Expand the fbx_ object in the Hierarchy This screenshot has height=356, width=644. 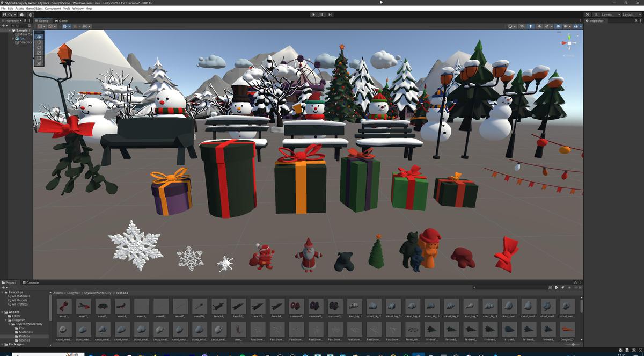[x=13, y=39]
